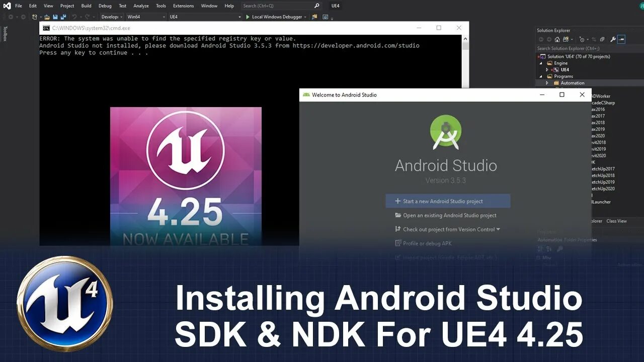Open Check out project from Version Control dropdown

[448, 229]
